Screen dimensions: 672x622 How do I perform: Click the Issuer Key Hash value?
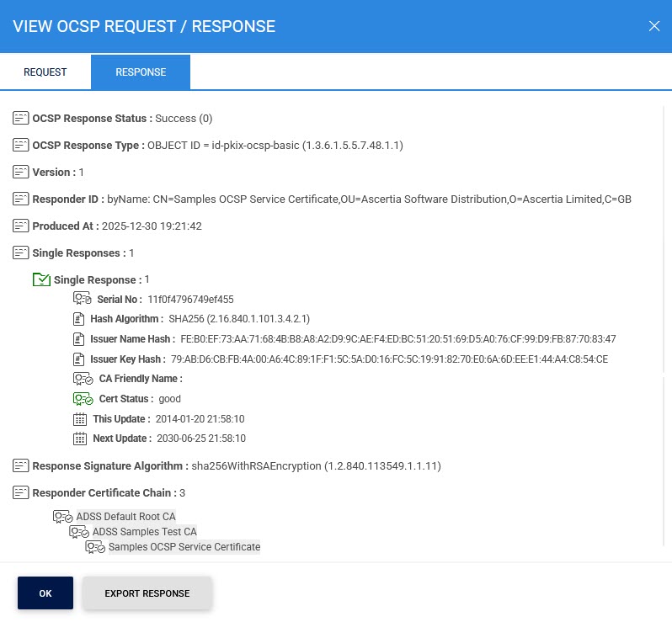coord(389,359)
